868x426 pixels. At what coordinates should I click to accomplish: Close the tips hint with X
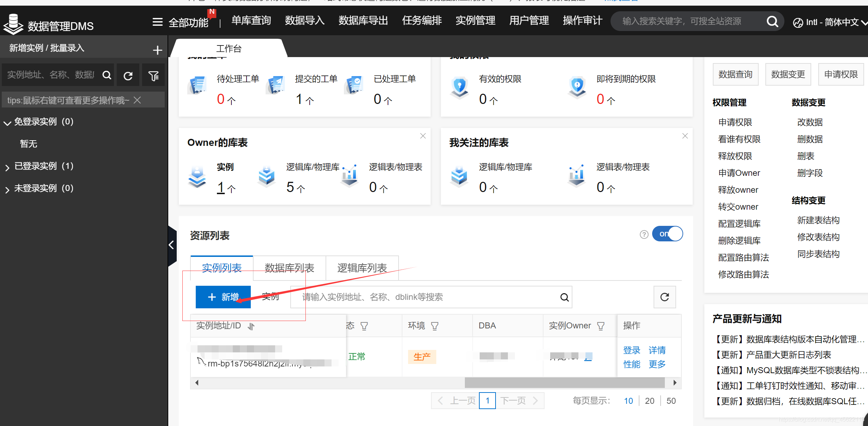pyautogui.click(x=138, y=100)
